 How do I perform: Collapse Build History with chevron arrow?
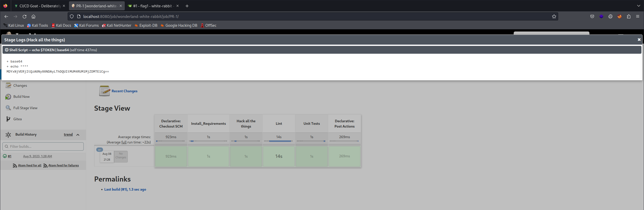click(78, 135)
